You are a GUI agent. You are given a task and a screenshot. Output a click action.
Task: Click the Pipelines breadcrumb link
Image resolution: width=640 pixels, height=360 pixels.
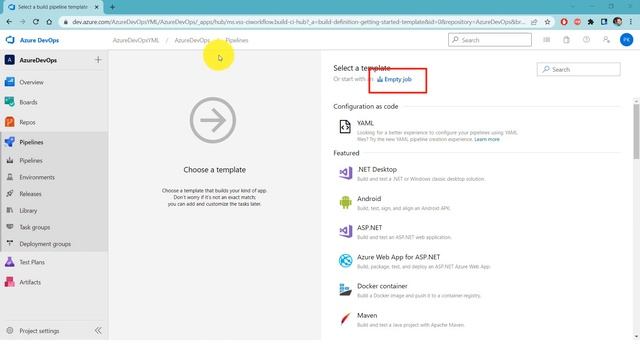tap(237, 40)
